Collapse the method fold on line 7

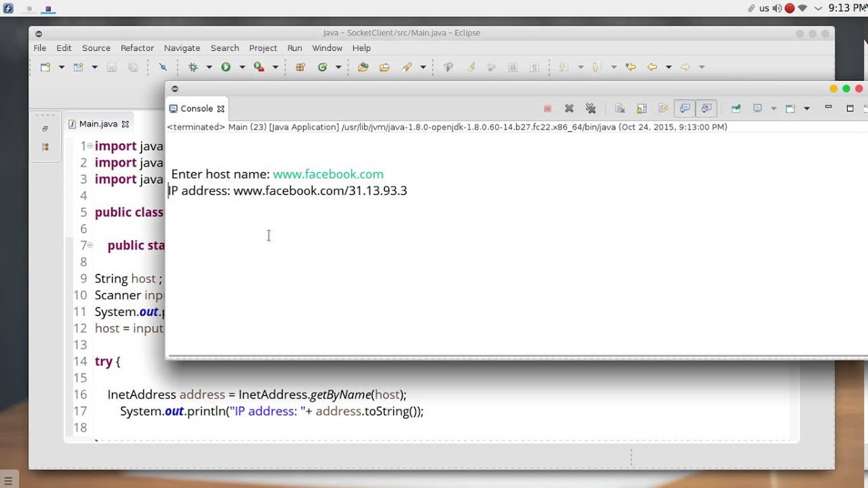click(x=90, y=245)
